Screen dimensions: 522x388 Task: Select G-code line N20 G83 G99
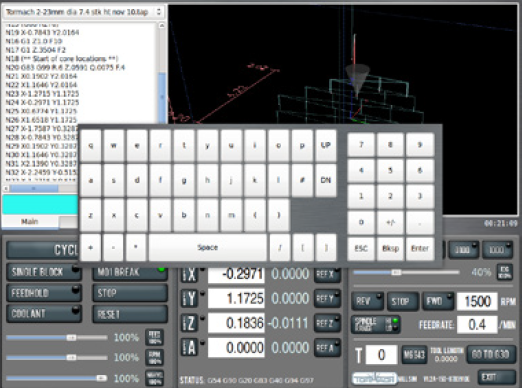point(65,67)
